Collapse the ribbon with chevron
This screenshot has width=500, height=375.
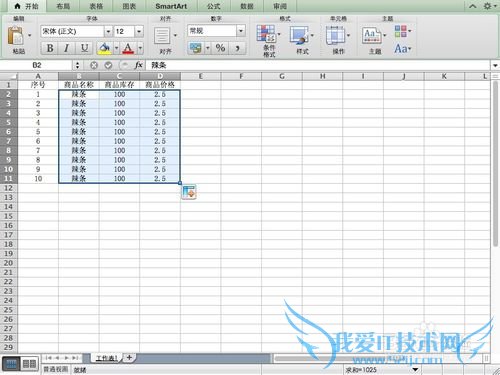(x=472, y=6)
